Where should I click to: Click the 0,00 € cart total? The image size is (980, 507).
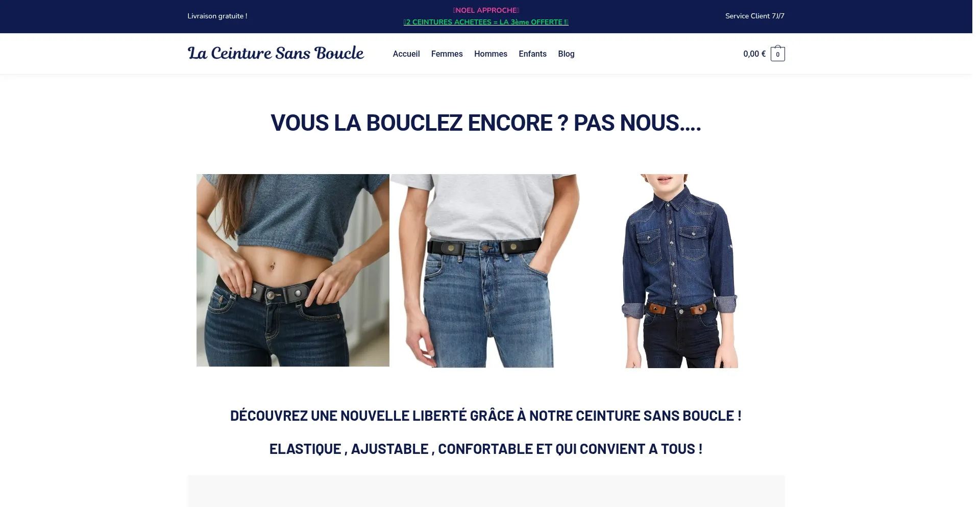754,54
